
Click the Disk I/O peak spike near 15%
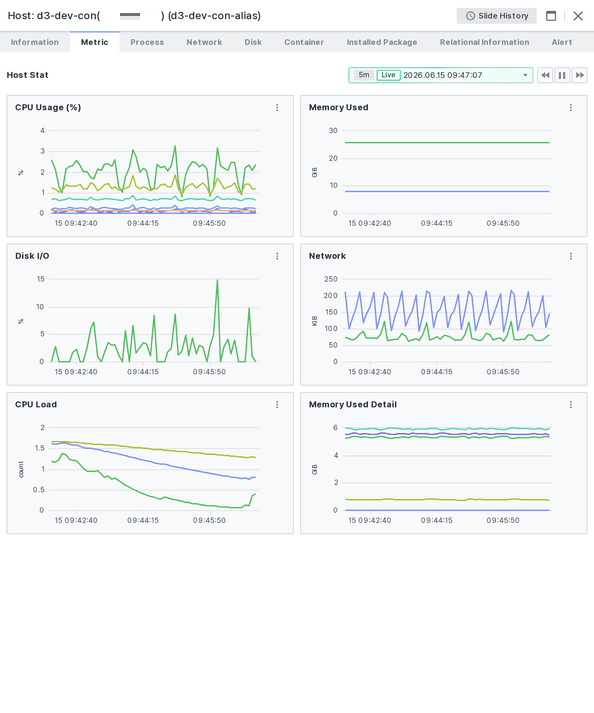(x=217, y=281)
